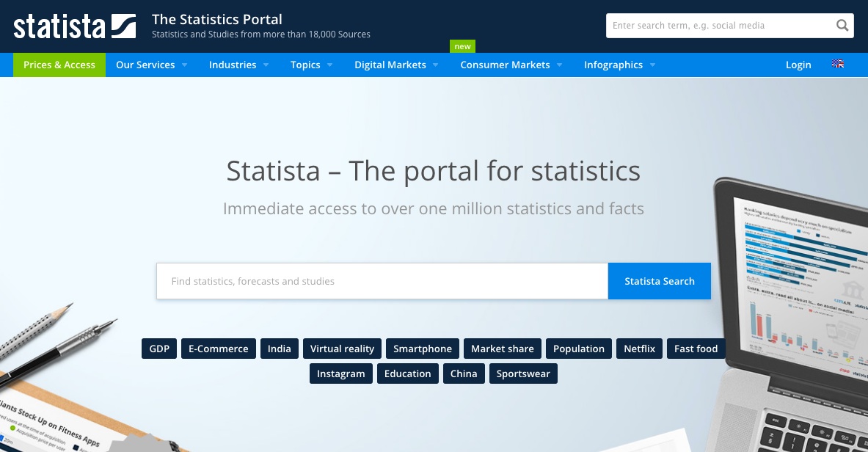
Task: Select the Virtual reality tag
Action: pos(342,349)
